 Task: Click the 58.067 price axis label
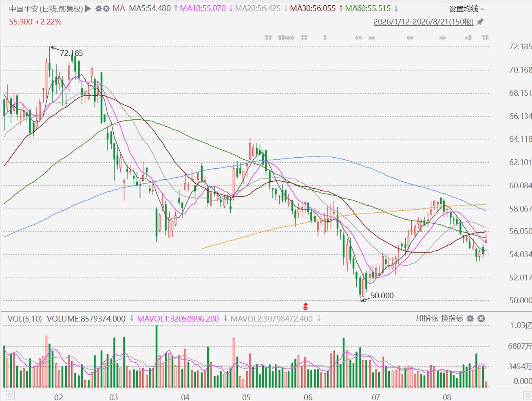pos(520,209)
